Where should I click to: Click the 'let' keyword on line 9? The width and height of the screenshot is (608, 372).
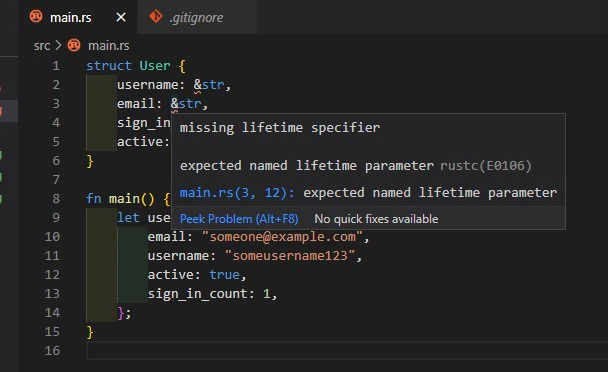point(128,218)
